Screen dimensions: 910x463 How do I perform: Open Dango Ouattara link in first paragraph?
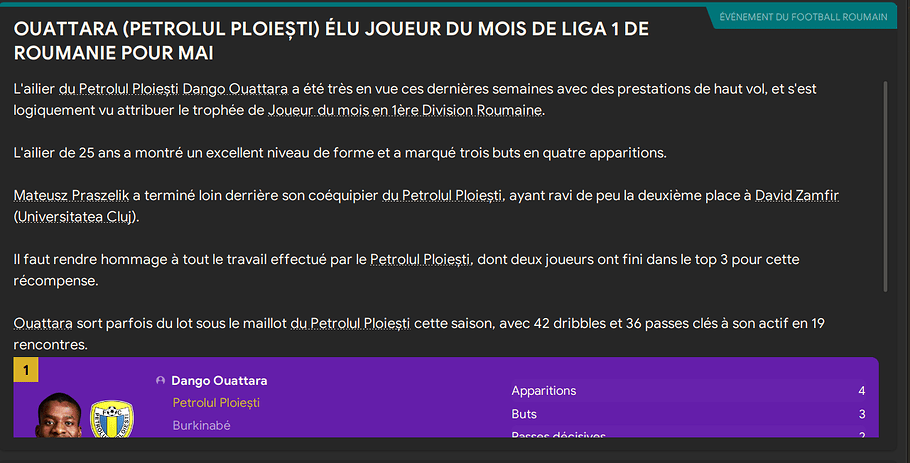[247, 90]
